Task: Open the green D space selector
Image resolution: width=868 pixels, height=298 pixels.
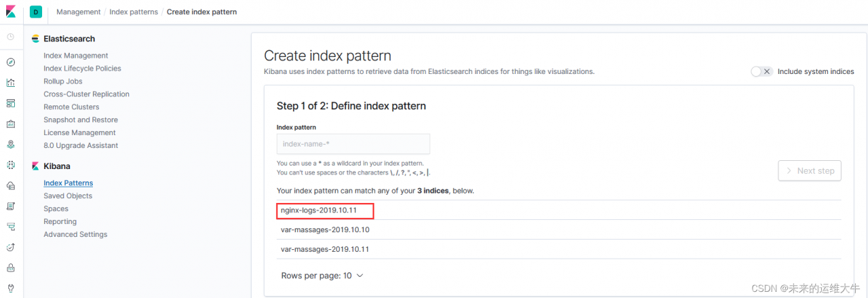Action: [35, 12]
